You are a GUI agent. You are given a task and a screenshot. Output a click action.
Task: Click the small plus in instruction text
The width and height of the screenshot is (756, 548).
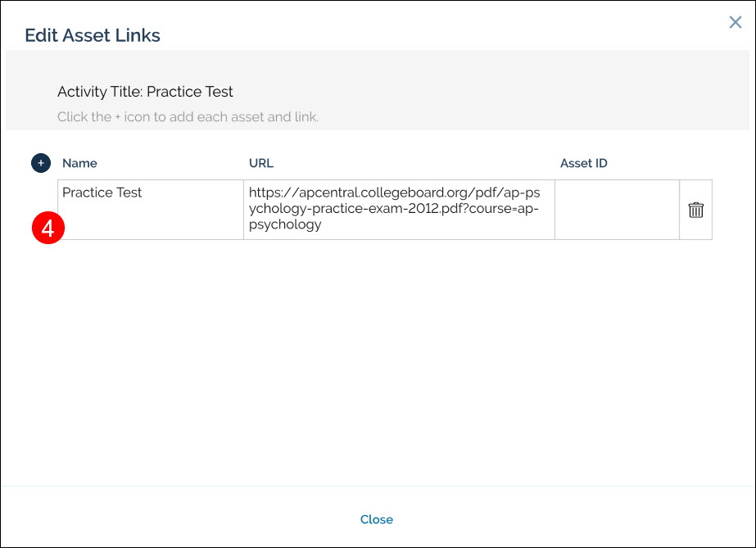[x=118, y=117]
